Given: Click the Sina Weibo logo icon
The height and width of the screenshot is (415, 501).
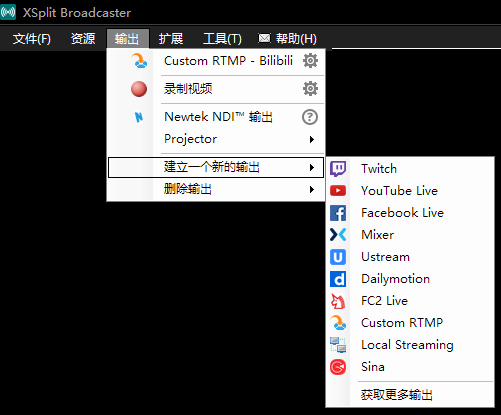Looking at the screenshot, I should point(338,367).
